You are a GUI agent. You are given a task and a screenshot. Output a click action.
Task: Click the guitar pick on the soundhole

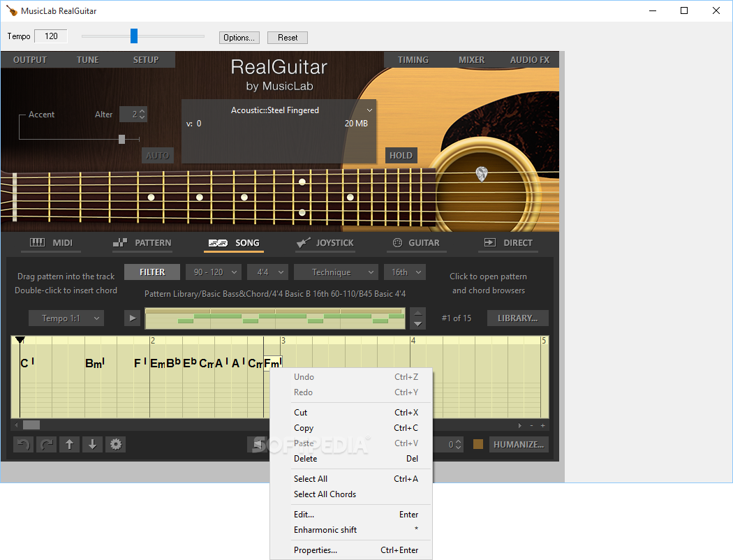coord(482,174)
